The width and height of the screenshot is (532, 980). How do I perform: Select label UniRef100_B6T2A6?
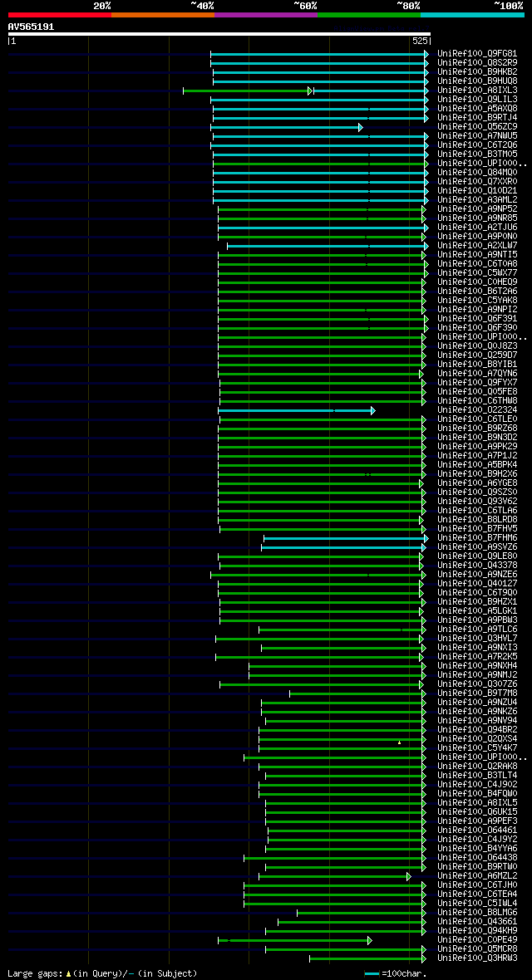pyautogui.click(x=477, y=291)
